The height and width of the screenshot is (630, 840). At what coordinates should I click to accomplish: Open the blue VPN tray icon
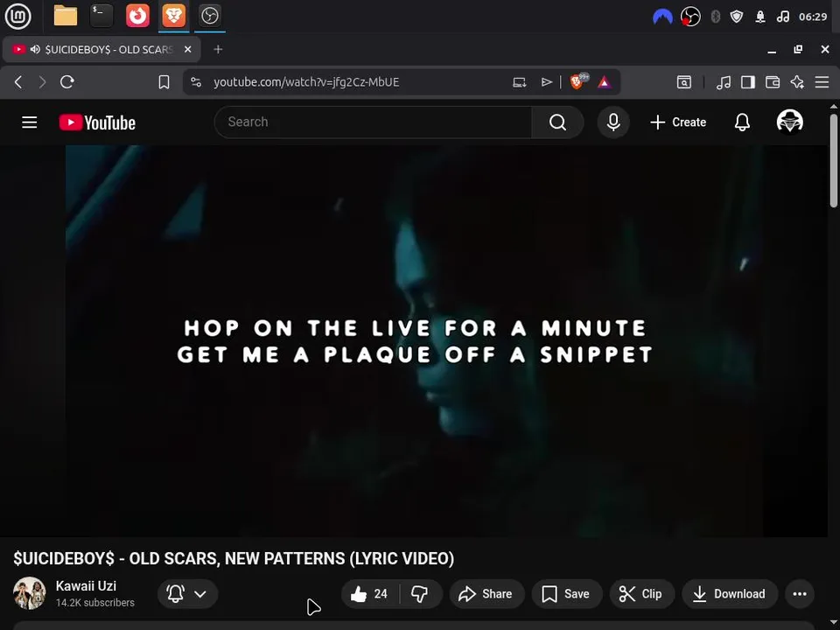[x=662, y=17]
